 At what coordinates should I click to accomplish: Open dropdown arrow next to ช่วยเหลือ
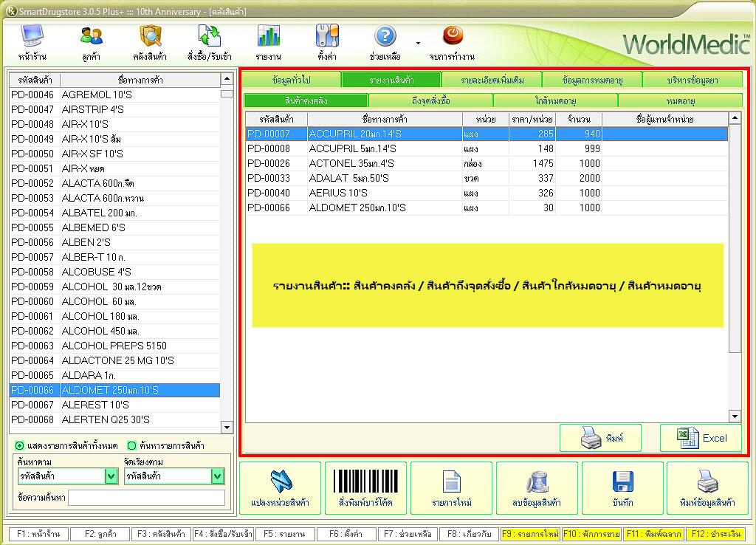click(x=418, y=43)
